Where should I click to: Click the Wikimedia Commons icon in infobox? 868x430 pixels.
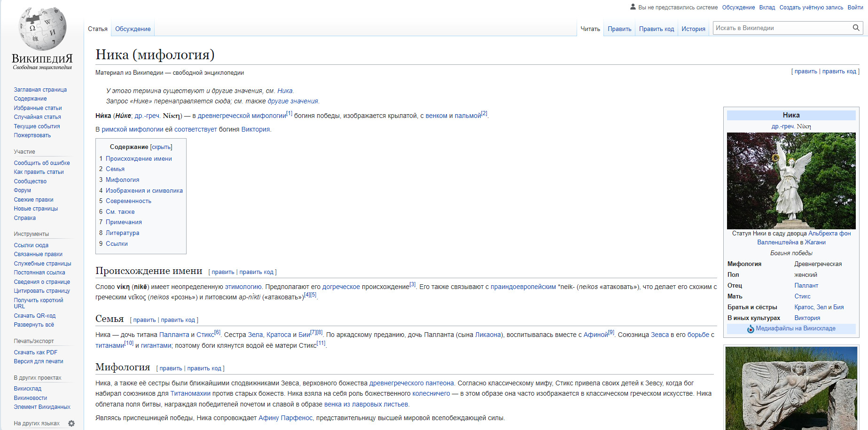751,329
